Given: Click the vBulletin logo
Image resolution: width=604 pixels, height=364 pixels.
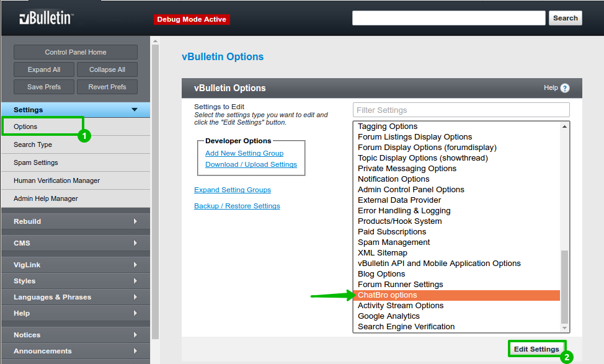Looking at the screenshot, I should (47, 18).
